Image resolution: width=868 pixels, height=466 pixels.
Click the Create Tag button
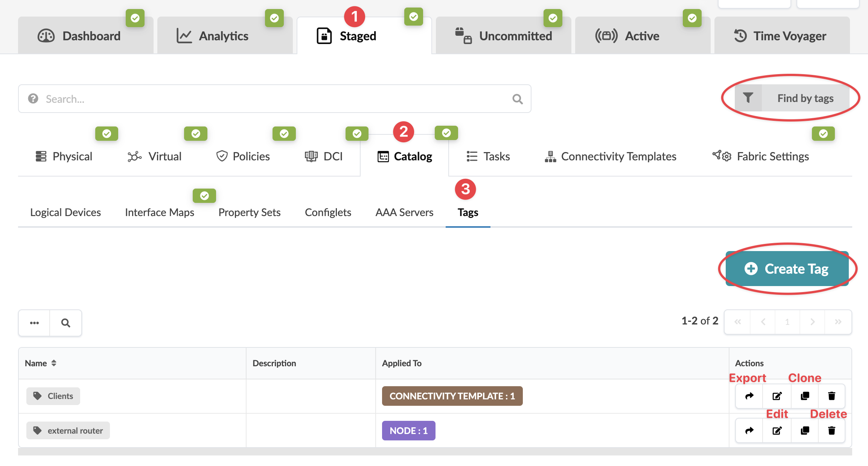click(x=787, y=269)
